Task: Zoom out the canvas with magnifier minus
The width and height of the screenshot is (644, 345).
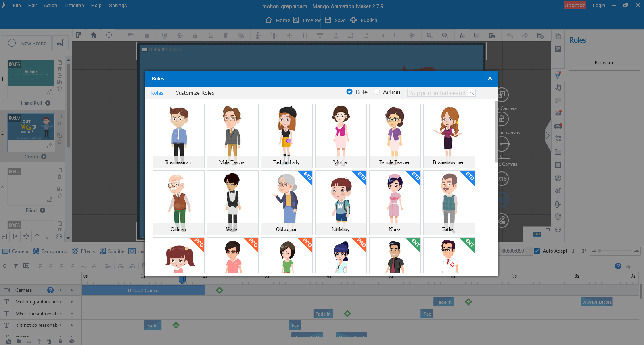Action: tap(445, 35)
